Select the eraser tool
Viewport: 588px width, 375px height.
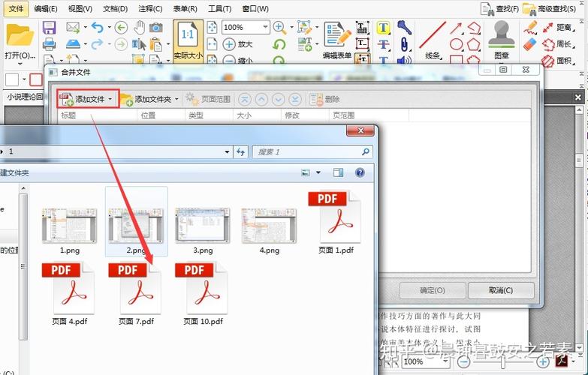(x=530, y=44)
